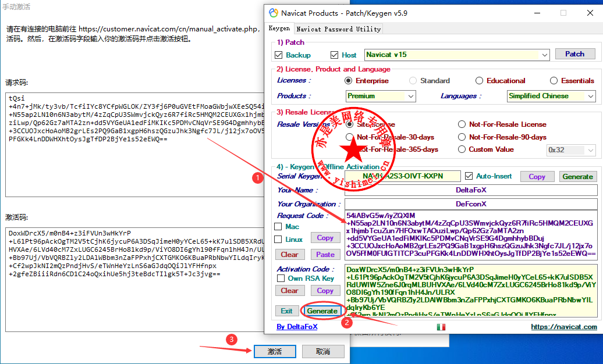Open the Navicat v15 version dropdown
Image resolution: width=603 pixels, height=364 pixels.
457,55
